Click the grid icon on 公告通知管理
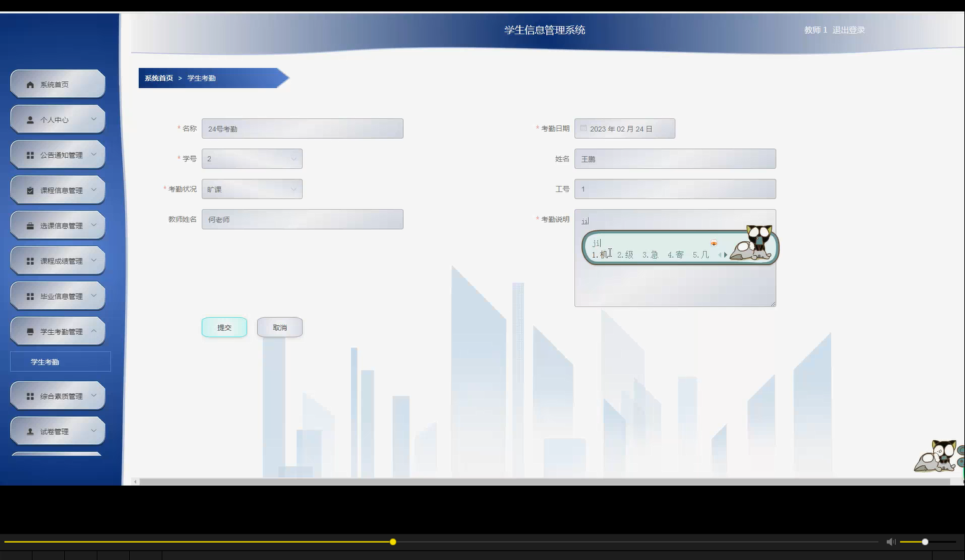 pyautogui.click(x=29, y=154)
